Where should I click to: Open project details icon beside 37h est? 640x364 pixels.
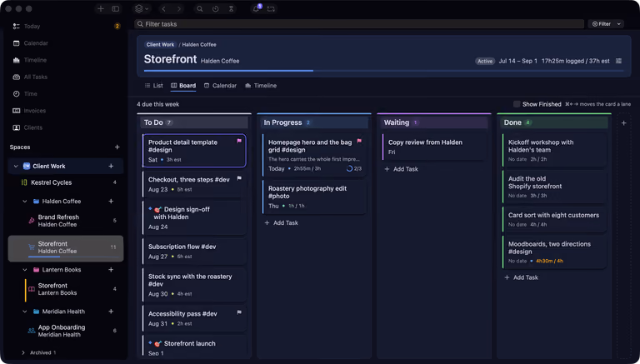point(619,61)
